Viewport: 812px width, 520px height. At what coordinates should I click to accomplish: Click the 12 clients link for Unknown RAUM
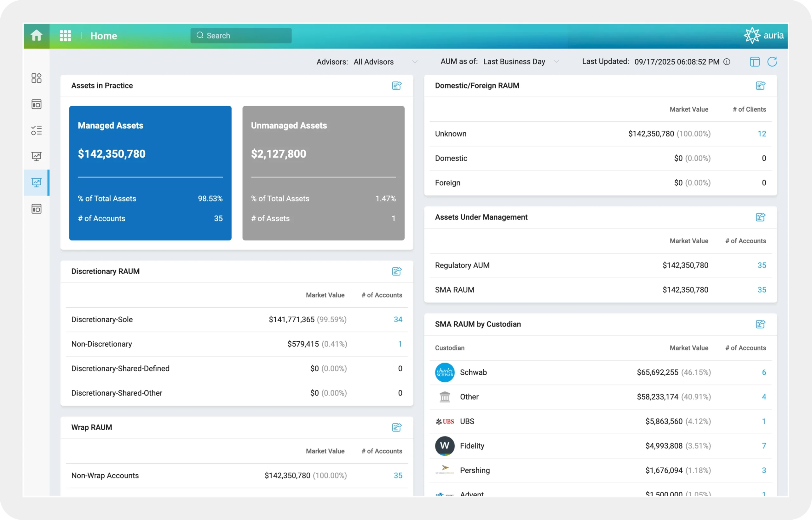tap(762, 133)
